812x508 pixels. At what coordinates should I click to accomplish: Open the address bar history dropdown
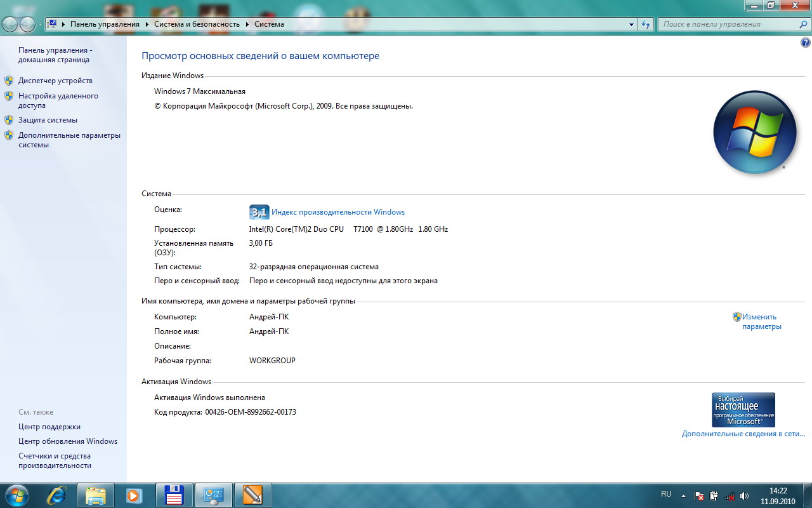tap(631, 24)
